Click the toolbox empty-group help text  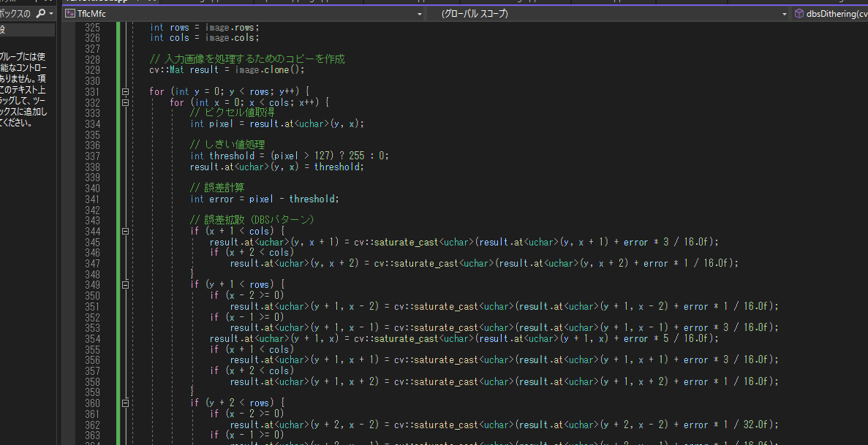point(24,90)
